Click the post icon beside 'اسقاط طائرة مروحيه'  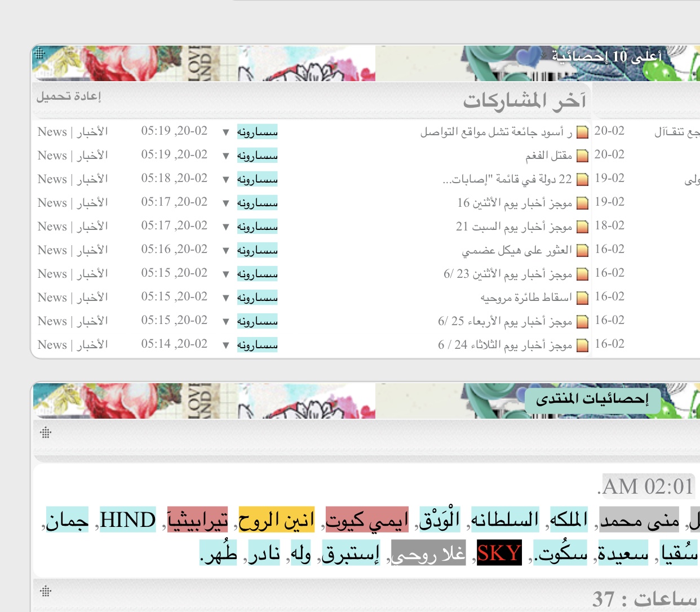click(x=583, y=298)
